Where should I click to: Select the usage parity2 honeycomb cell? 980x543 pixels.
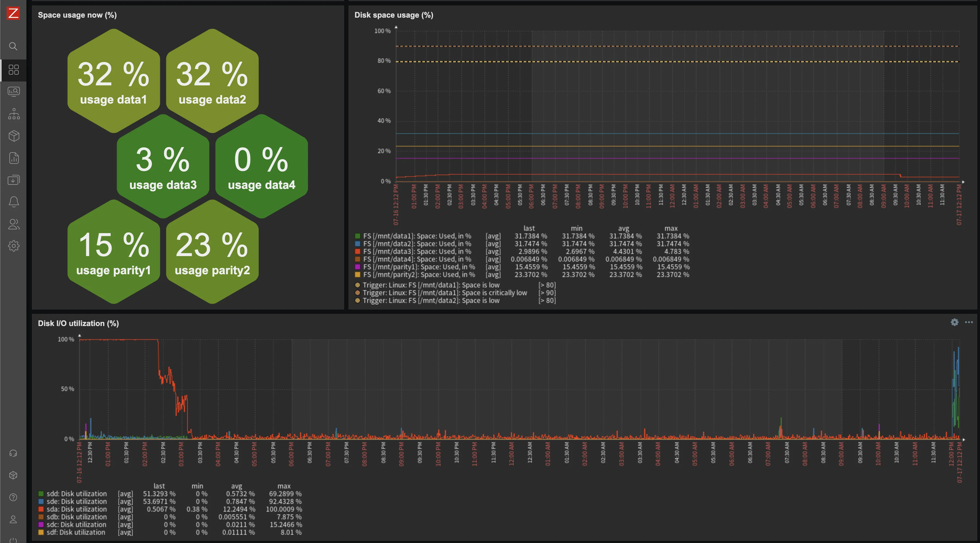[212, 252]
